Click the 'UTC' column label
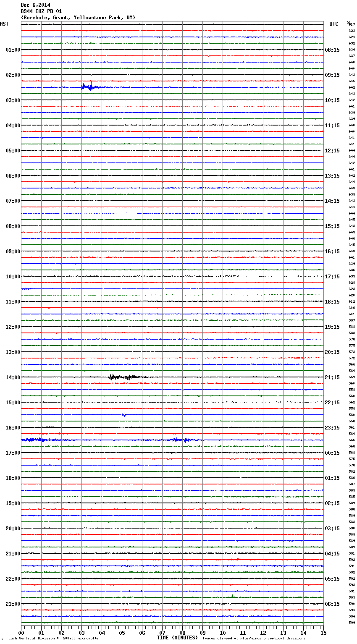 pyautogui.click(x=334, y=24)
